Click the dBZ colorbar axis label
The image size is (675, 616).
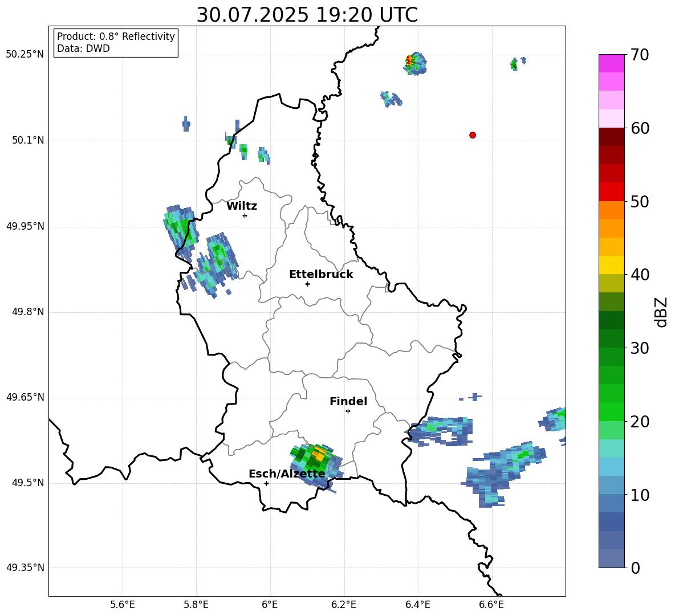coord(662,312)
